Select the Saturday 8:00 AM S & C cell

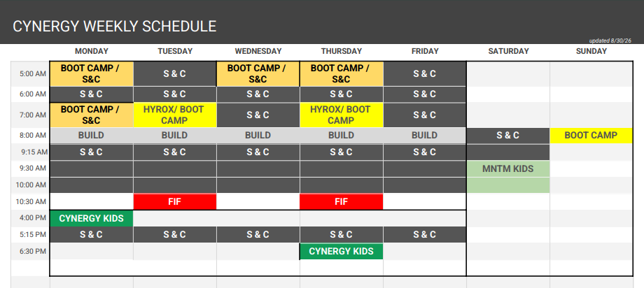pos(508,136)
